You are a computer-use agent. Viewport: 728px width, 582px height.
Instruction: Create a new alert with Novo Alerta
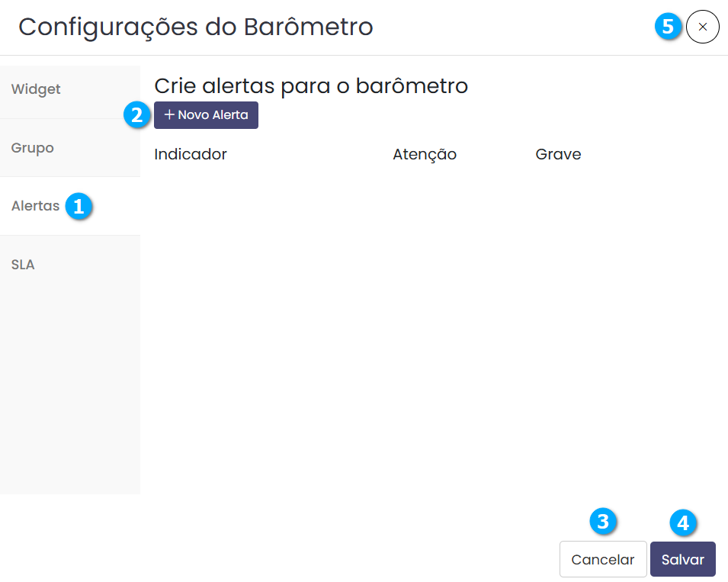207,115
